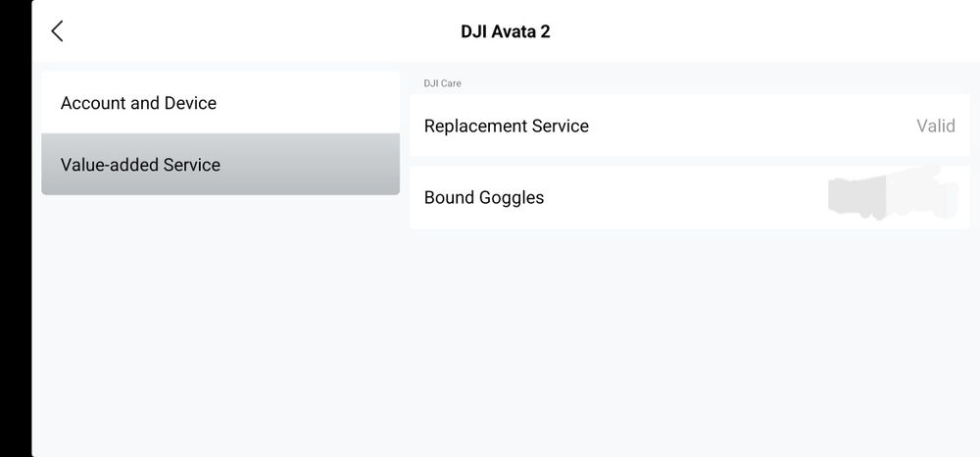
Task: Return to previous screen via back chevron
Action: [x=57, y=31]
